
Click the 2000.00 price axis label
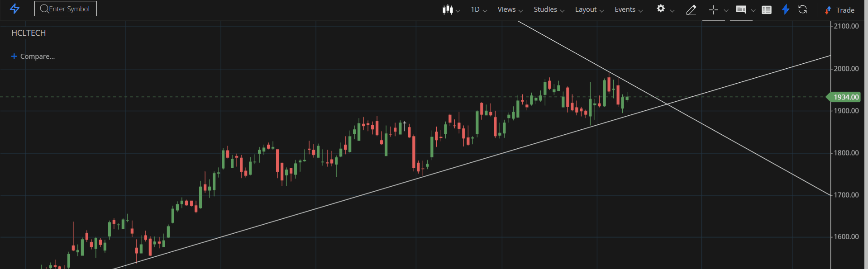(x=846, y=69)
